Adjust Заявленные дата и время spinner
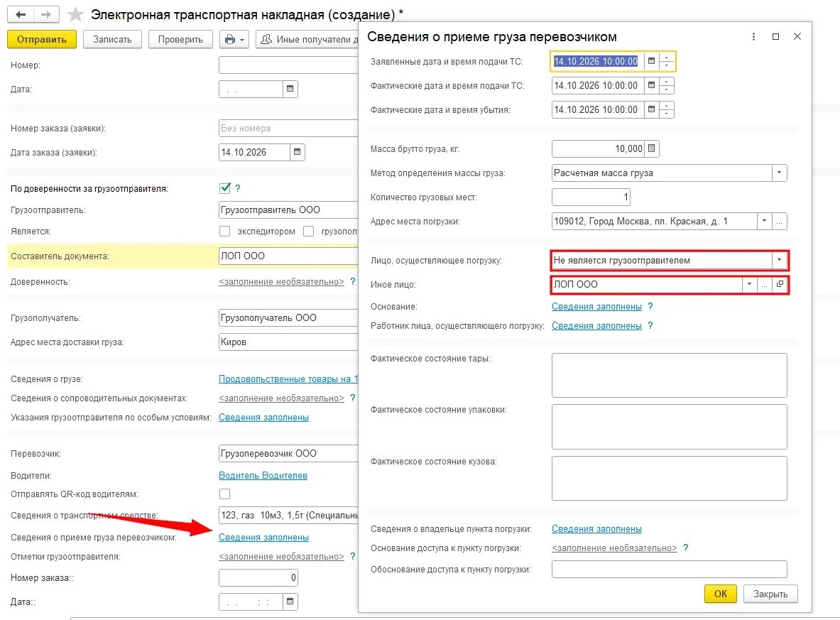 [667, 61]
